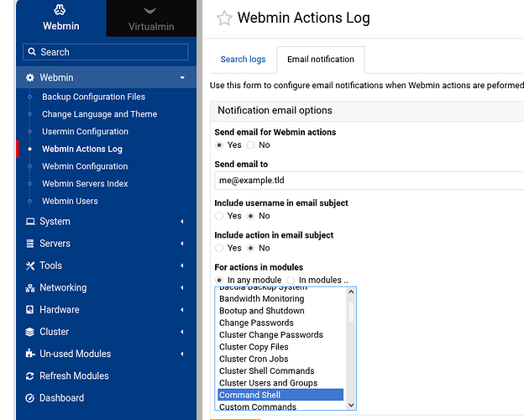Expand the Un-used Modules category arrow
The image size is (524, 420).
[x=182, y=354]
